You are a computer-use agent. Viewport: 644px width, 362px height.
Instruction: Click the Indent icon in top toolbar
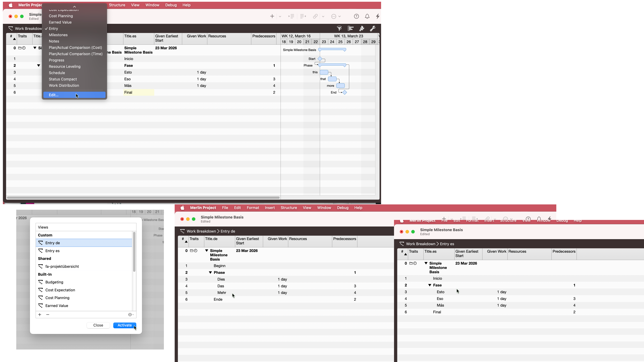[291, 16]
